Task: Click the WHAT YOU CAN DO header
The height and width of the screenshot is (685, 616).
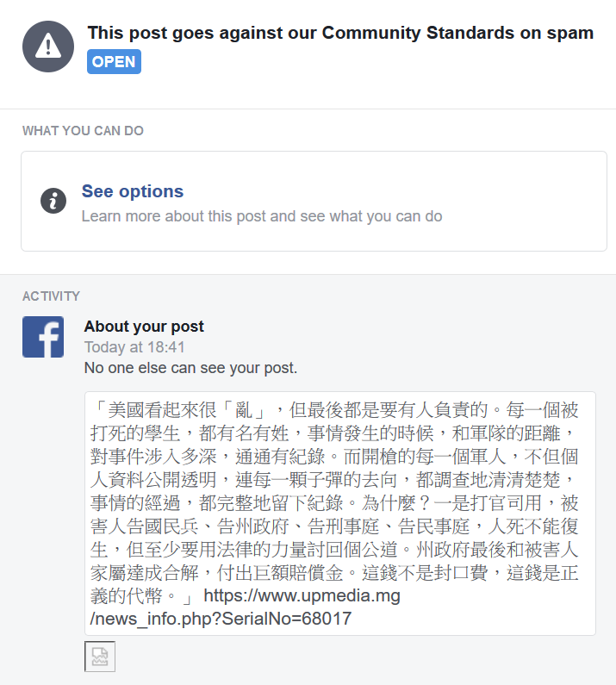Action: [83, 131]
